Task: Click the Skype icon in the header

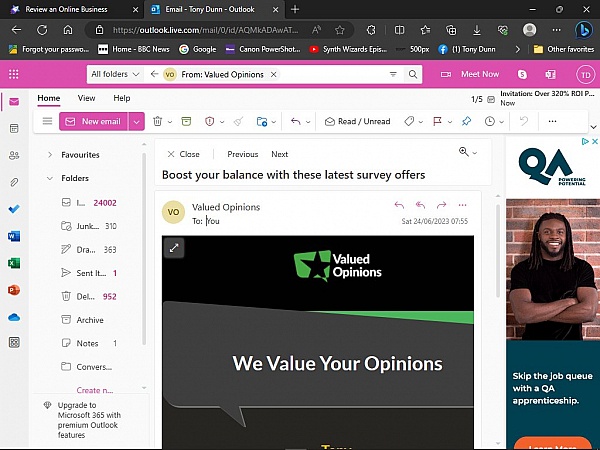Action: (x=523, y=74)
